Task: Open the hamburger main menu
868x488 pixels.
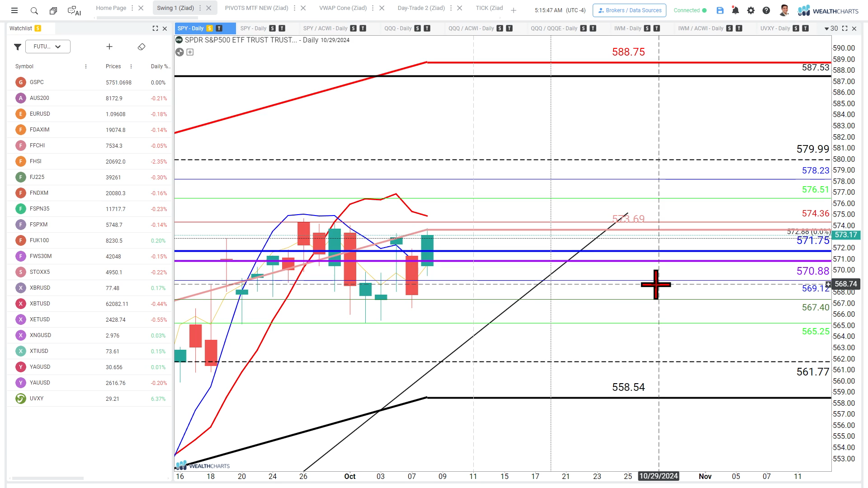Action: [14, 10]
